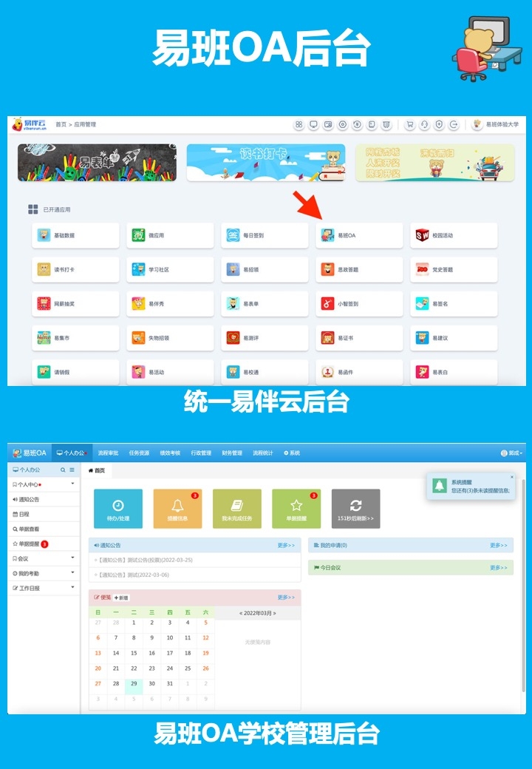Viewport: 532px width, 769px height.
Task: Toggle the sidebar list-view menu icon
Action: pos(72,470)
